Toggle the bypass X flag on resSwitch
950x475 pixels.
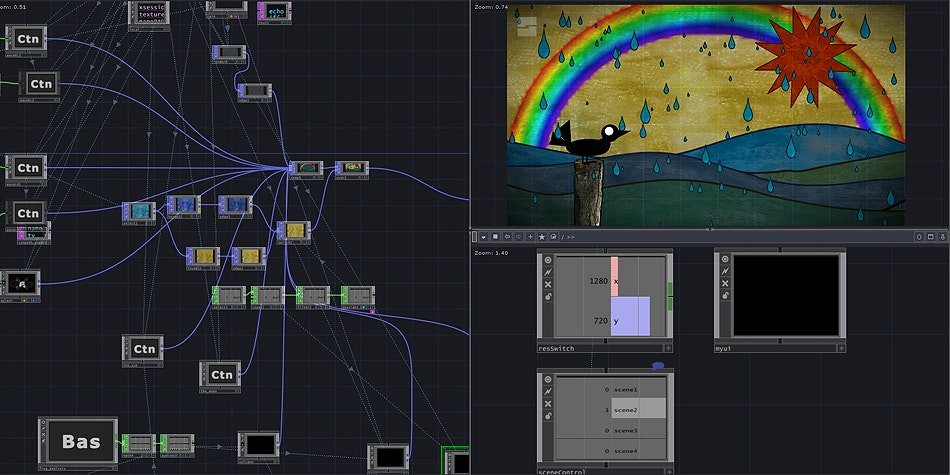[x=548, y=284]
